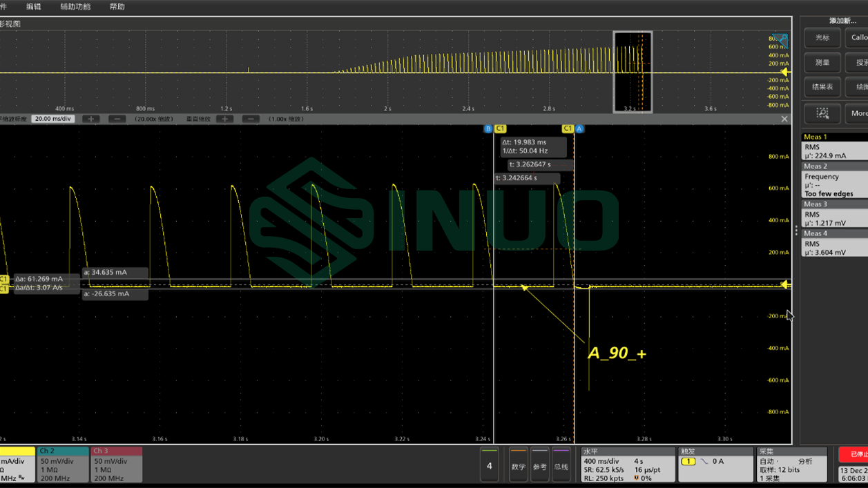Decrease vertical zoom with minus button
The height and width of the screenshot is (488, 868).
click(x=251, y=119)
